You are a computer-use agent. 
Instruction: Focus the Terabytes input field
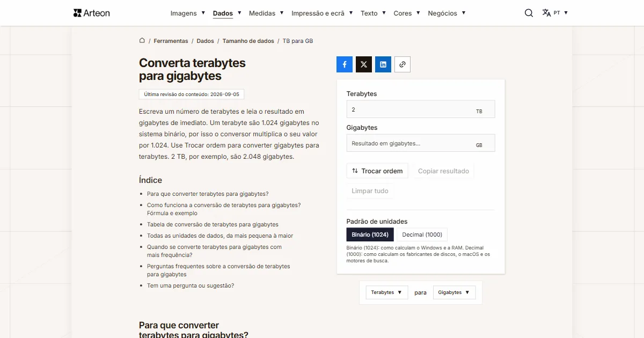click(421, 109)
